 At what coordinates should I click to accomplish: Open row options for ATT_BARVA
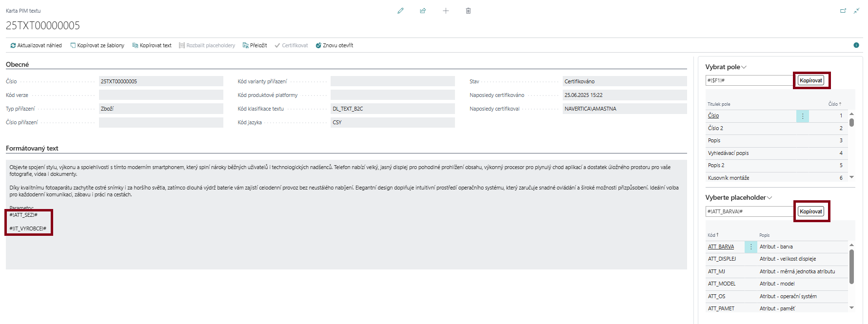[751, 247]
